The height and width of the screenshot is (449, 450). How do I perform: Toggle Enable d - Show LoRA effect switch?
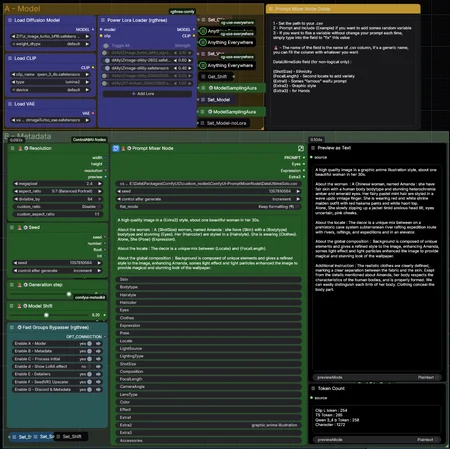89,367
